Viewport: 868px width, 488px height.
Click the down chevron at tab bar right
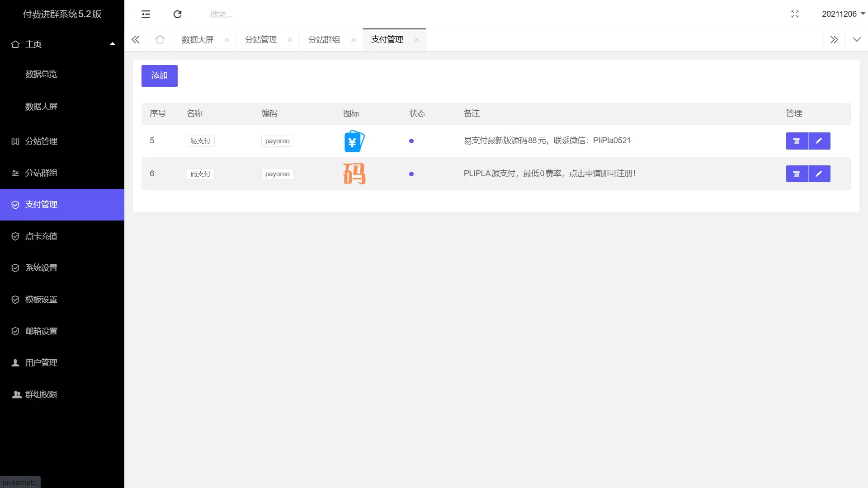pos(857,39)
